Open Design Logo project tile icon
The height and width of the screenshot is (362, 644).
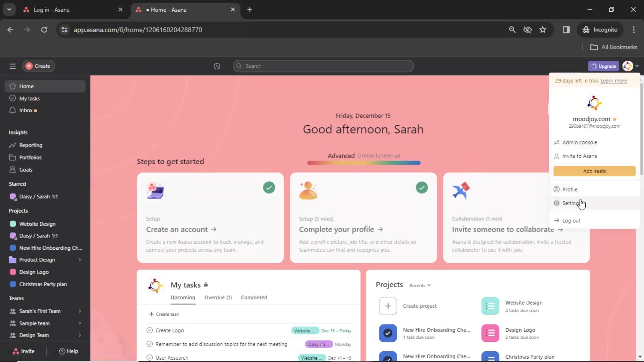point(490,333)
